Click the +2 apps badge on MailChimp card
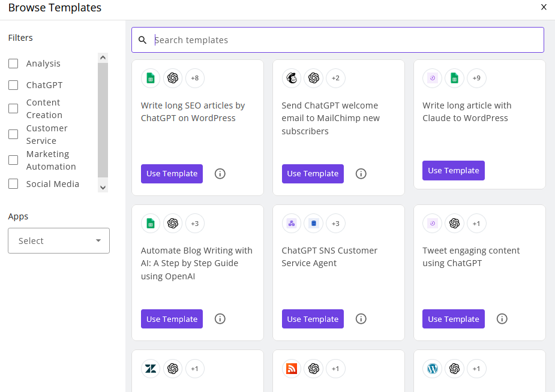 [335, 78]
